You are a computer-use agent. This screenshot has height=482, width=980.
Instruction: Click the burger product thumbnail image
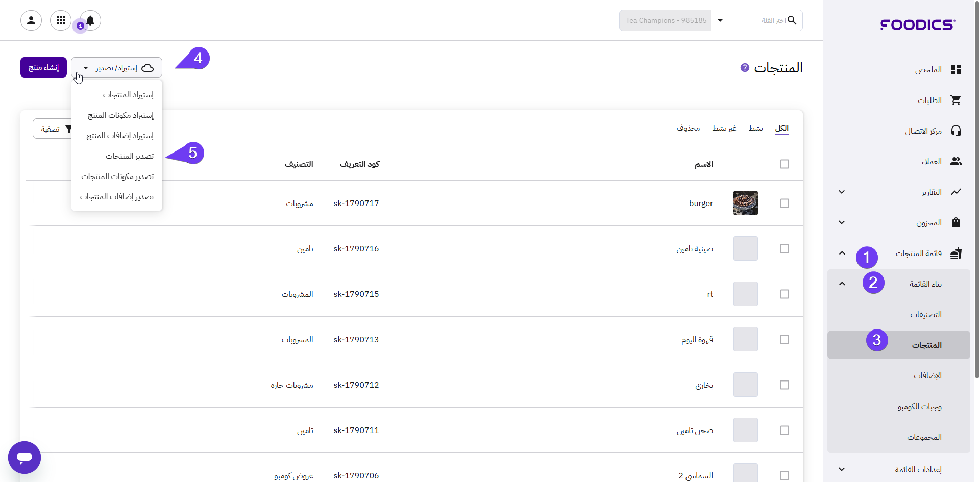pyautogui.click(x=745, y=203)
